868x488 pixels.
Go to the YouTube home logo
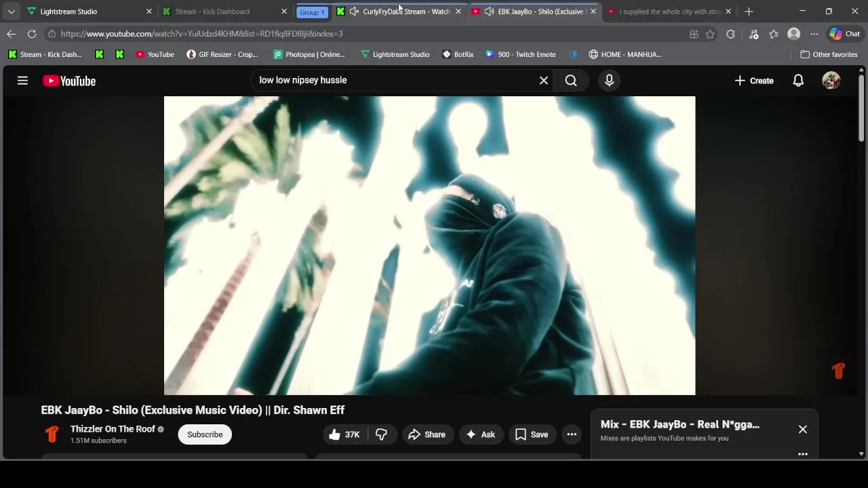(69, 81)
